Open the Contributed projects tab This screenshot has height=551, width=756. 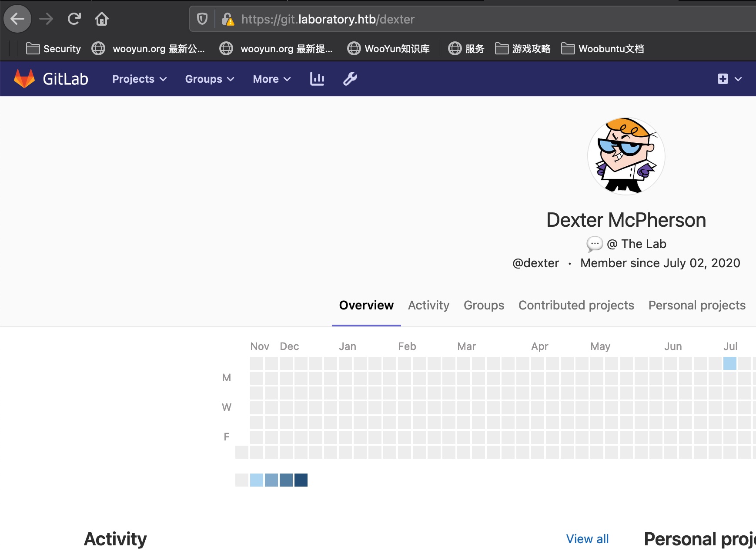coord(576,305)
